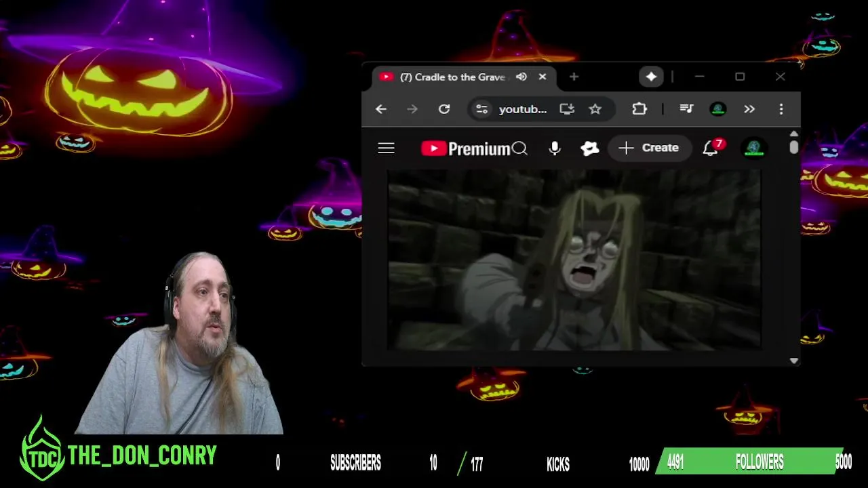This screenshot has width=868, height=488.
Task: Start voice search with the microphone
Action: 555,148
